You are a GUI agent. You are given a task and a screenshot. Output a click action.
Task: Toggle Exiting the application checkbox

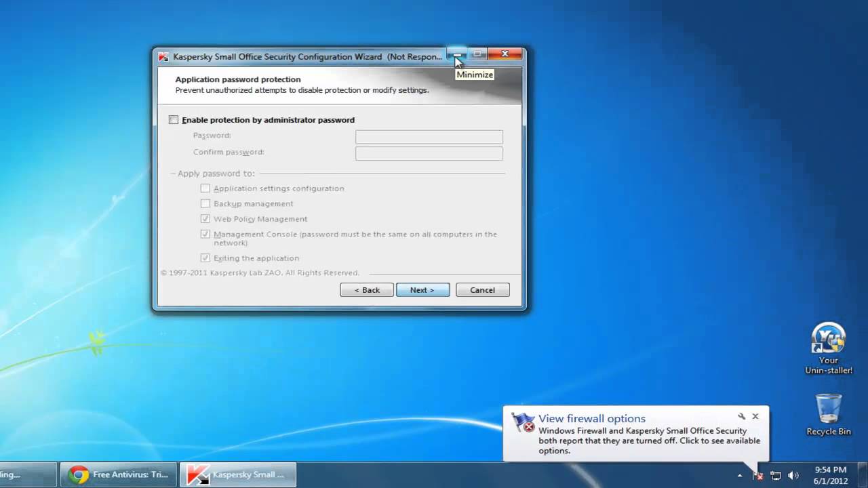(205, 258)
